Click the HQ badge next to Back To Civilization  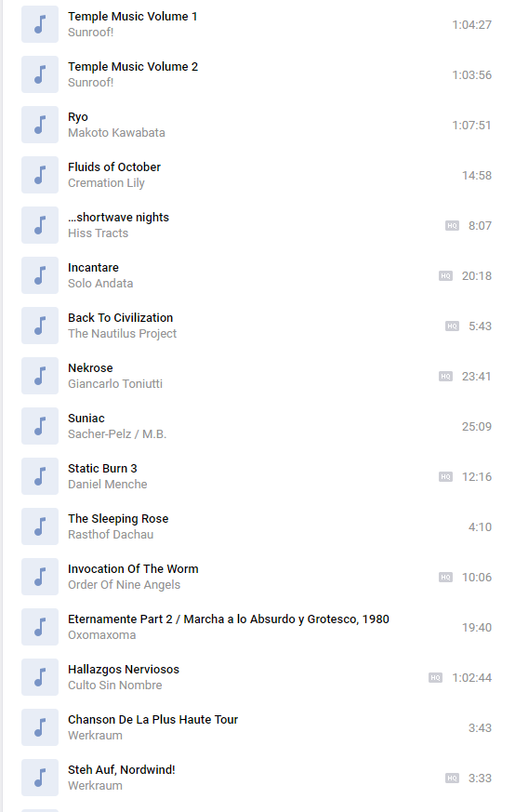(x=452, y=326)
